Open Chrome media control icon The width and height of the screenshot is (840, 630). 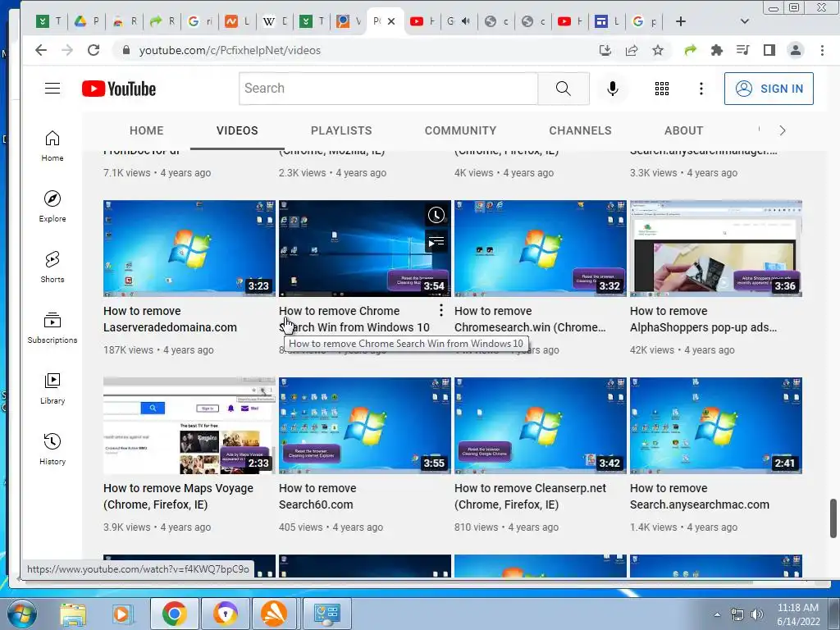(742, 50)
